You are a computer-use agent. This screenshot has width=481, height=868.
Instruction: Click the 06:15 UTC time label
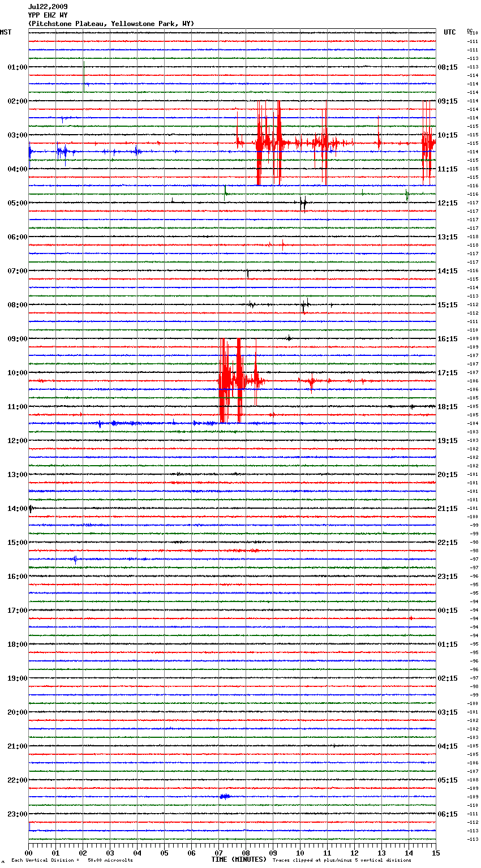(x=448, y=814)
